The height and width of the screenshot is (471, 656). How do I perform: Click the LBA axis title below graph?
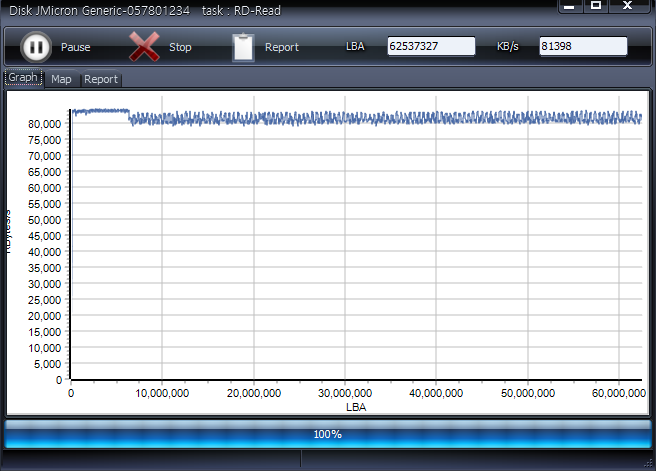click(x=356, y=407)
